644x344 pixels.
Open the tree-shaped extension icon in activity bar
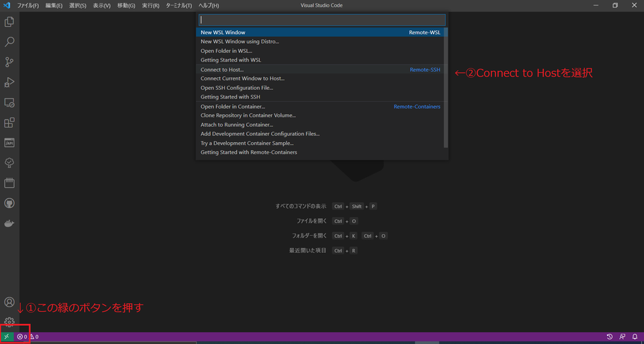point(9,163)
